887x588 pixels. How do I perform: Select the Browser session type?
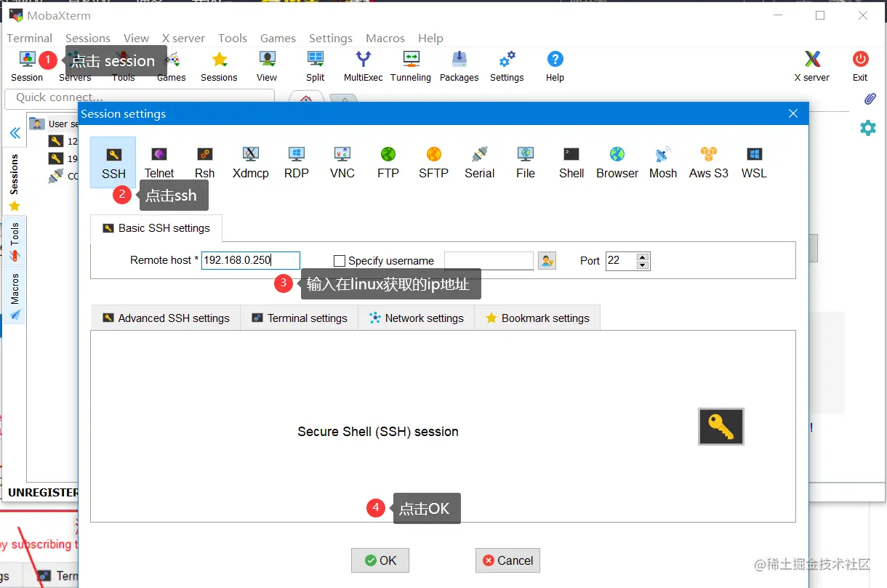pyautogui.click(x=617, y=163)
